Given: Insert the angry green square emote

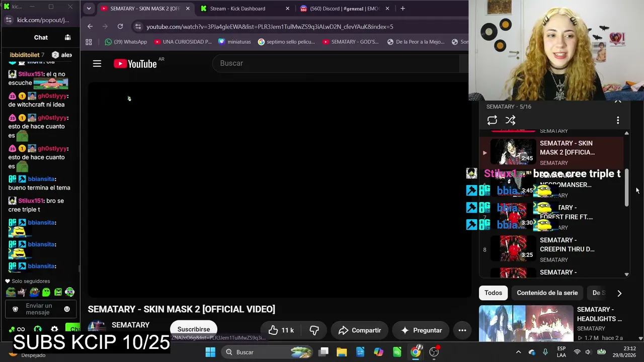Looking at the screenshot, I should click(x=58, y=292).
